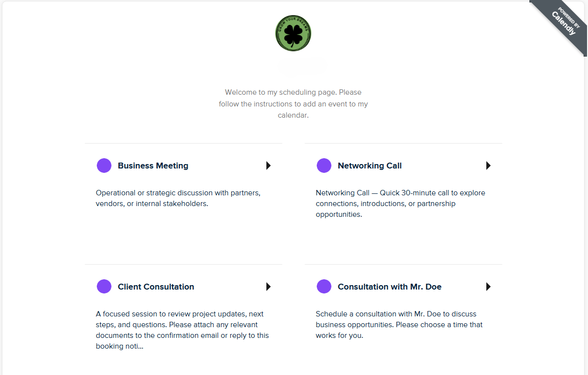Click the purple circle beside Consultation with Mr. Doe
588x375 pixels.
click(324, 287)
